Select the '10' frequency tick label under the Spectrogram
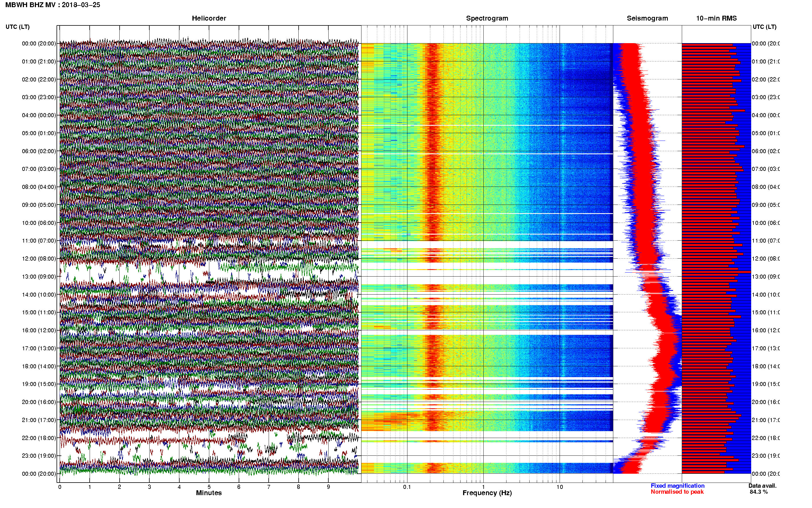The height and width of the screenshot is (508, 812). (x=560, y=487)
